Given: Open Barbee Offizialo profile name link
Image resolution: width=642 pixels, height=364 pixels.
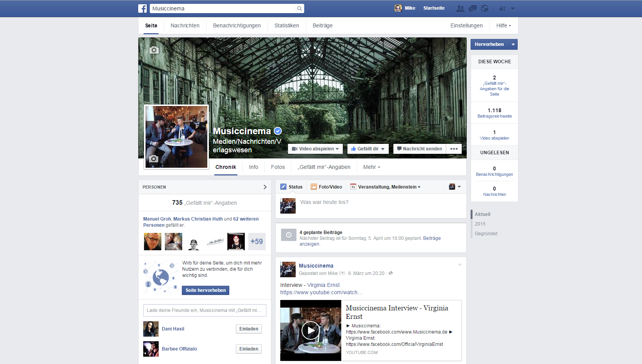Looking at the screenshot, I should [180, 349].
